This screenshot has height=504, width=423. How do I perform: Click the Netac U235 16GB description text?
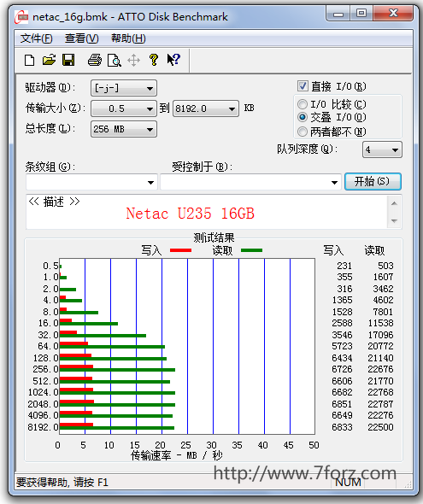pyautogui.click(x=190, y=214)
